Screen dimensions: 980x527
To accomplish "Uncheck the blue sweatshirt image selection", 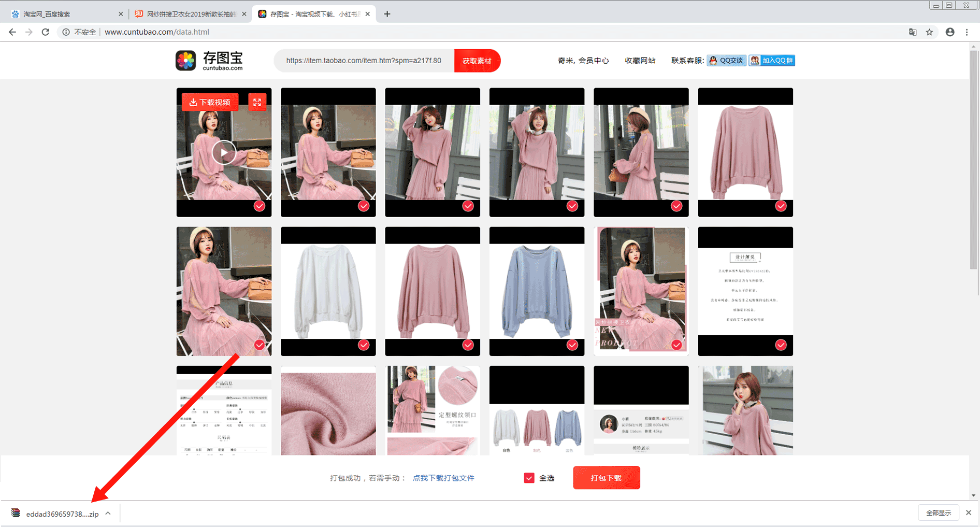I will pyautogui.click(x=572, y=345).
